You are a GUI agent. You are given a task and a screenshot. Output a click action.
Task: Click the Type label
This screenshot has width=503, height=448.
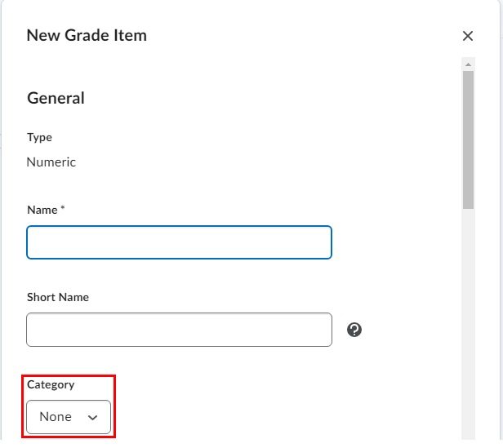39,137
